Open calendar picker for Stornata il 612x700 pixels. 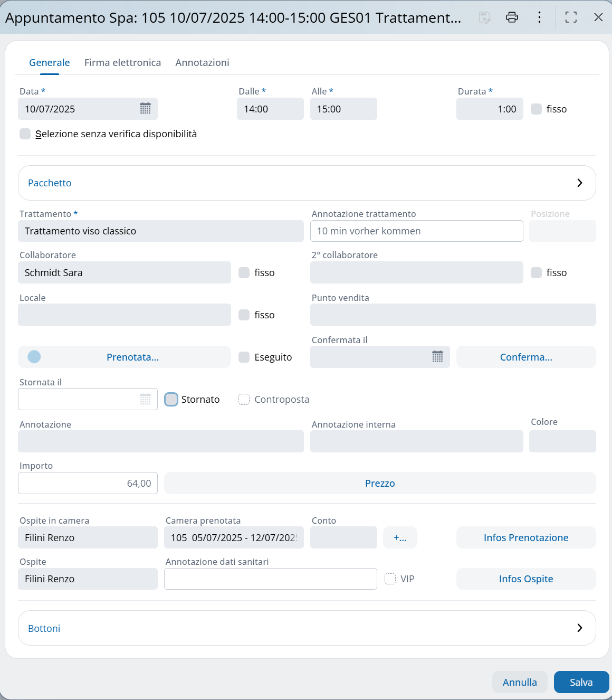point(145,399)
